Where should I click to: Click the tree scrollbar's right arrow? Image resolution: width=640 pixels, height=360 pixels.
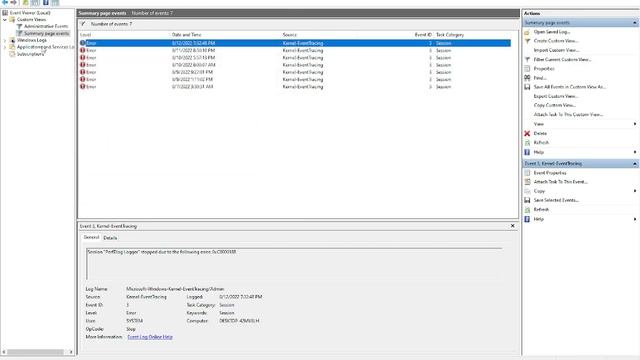[71, 352]
